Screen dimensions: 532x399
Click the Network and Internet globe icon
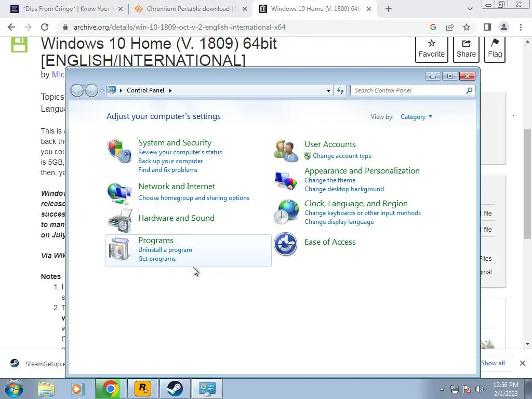pos(119,194)
